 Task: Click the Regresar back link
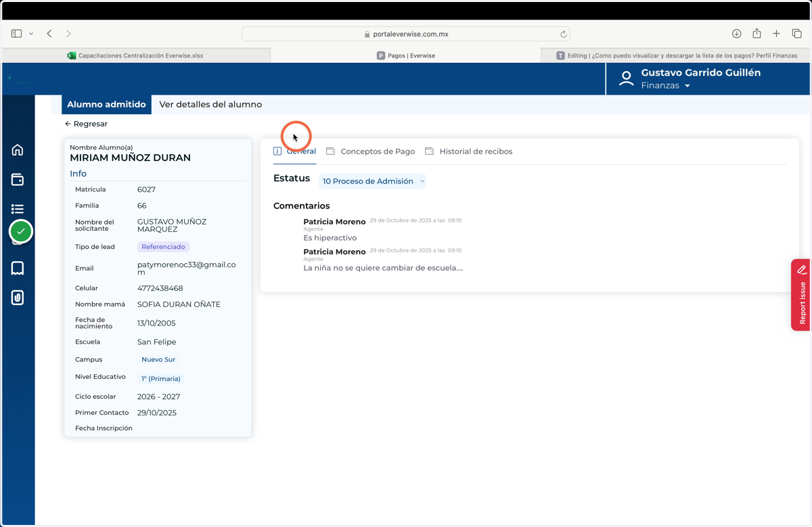(x=86, y=124)
